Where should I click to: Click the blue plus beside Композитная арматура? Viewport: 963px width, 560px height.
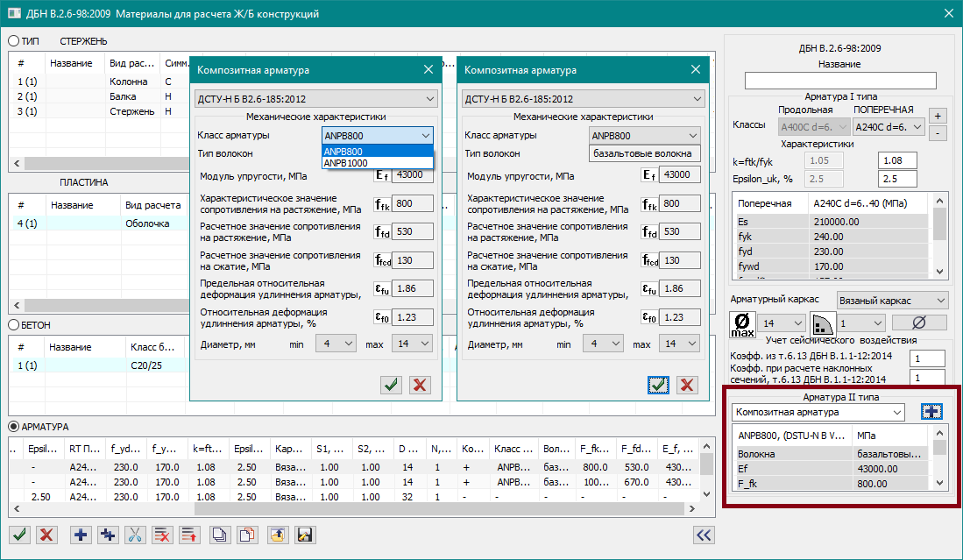[x=931, y=412]
